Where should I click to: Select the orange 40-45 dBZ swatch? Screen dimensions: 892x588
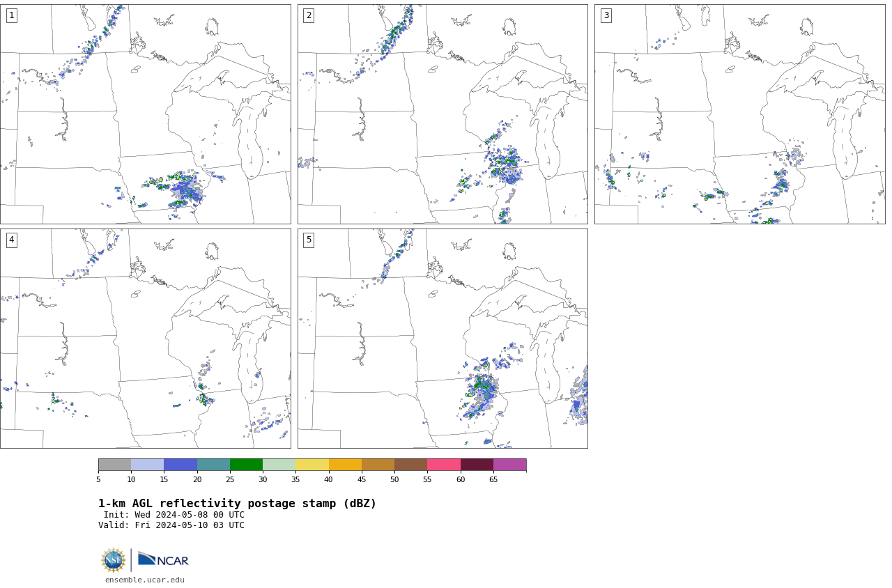pos(345,465)
